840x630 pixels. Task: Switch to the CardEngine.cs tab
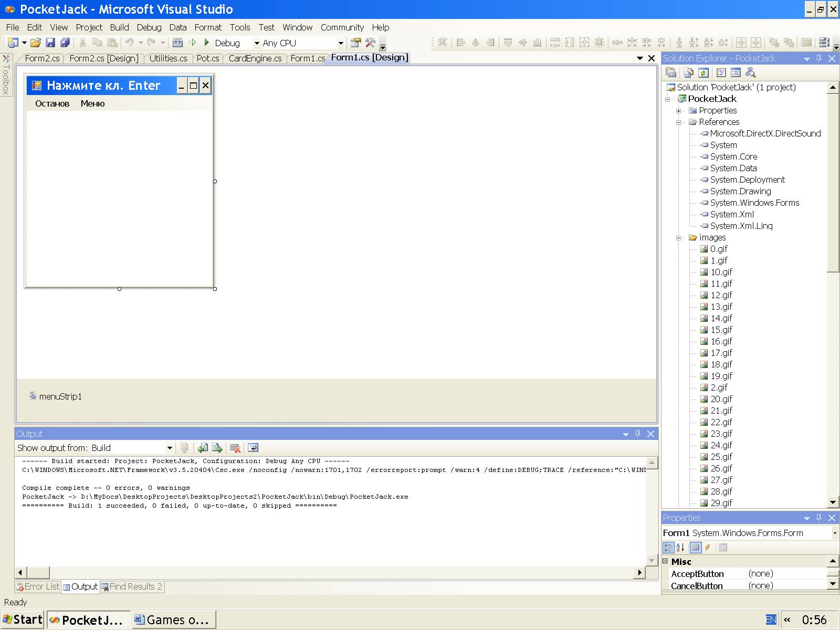point(255,58)
